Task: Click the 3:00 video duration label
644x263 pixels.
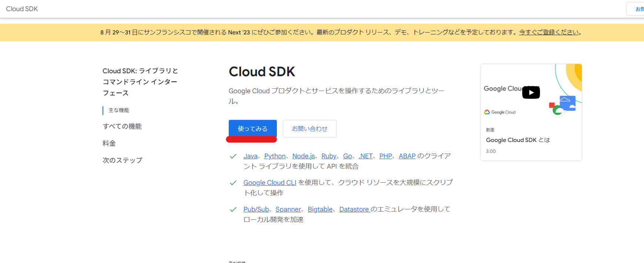Action: click(x=491, y=151)
